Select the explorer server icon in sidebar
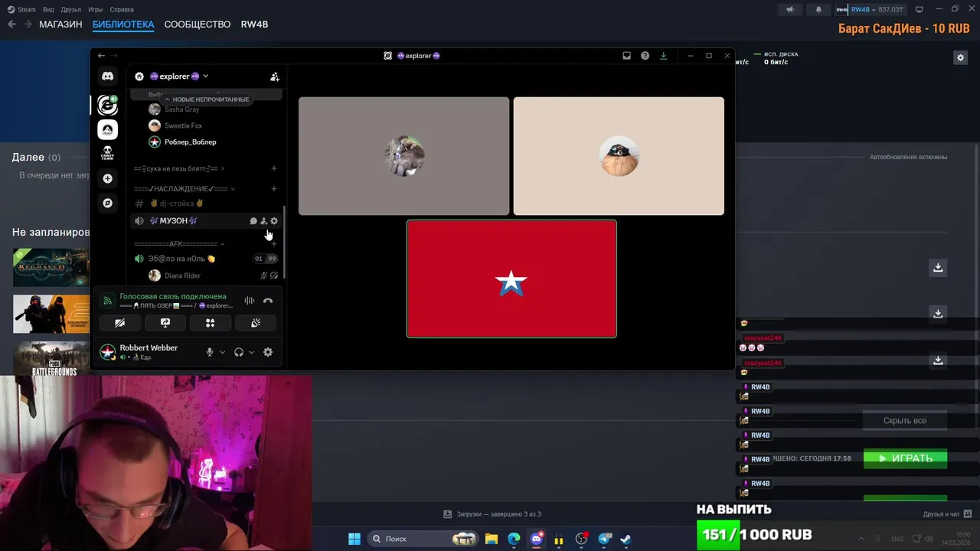980x551 pixels. (108, 106)
